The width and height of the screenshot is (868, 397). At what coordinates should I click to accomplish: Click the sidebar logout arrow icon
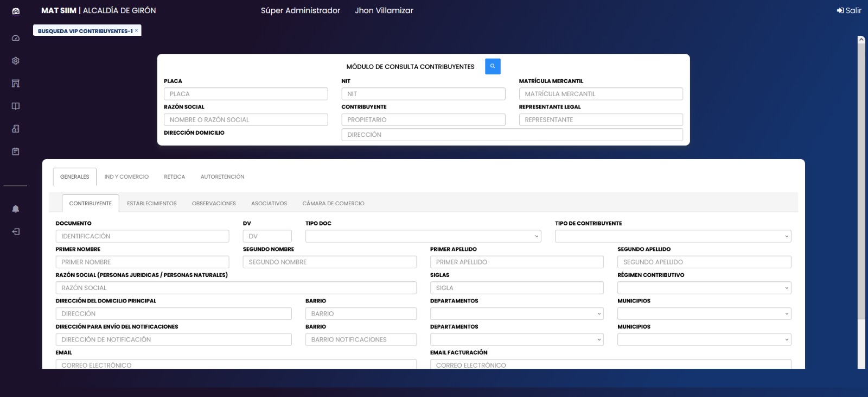coord(16,232)
